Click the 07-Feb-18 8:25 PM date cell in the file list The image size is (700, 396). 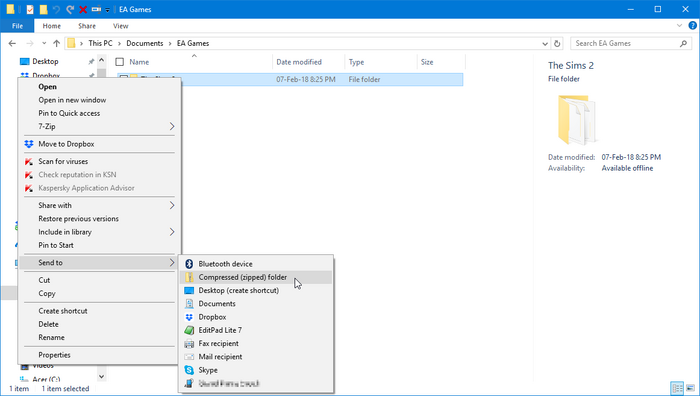pos(306,79)
